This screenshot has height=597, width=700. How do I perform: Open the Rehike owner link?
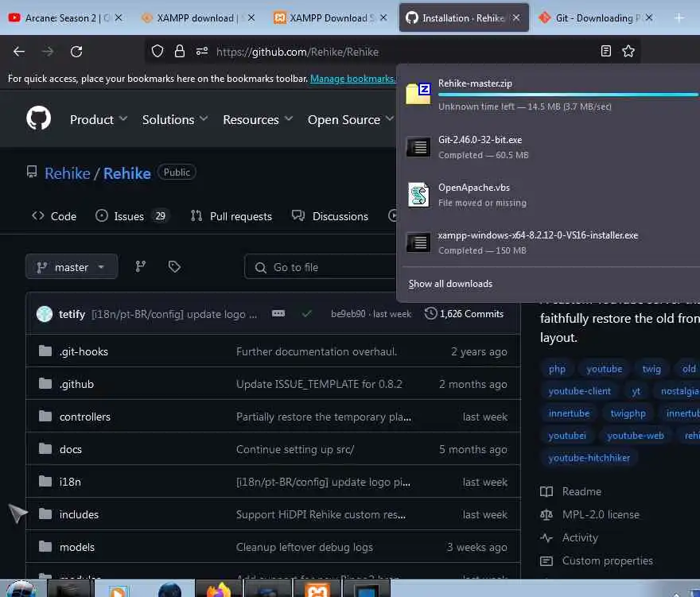pyautogui.click(x=68, y=173)
